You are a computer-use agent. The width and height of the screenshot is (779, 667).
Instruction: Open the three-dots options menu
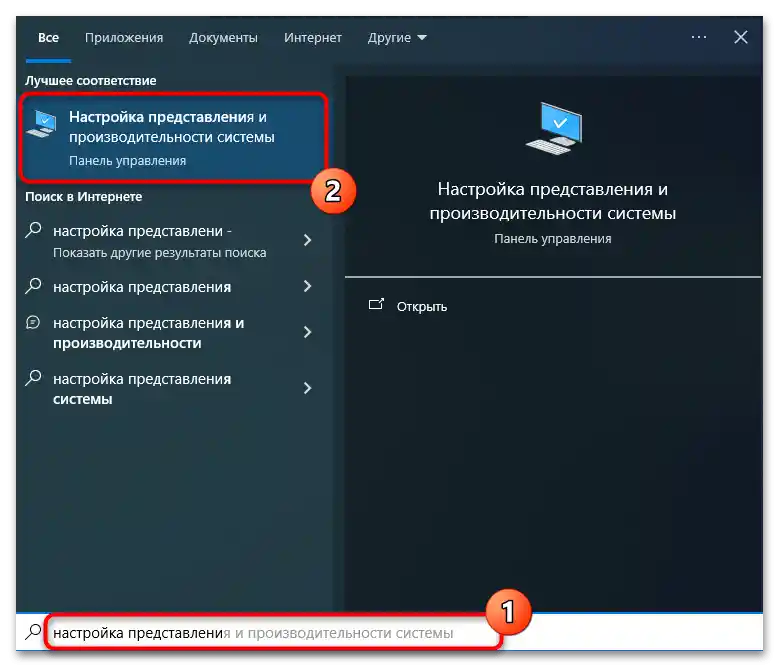click(x=699, y=37)
